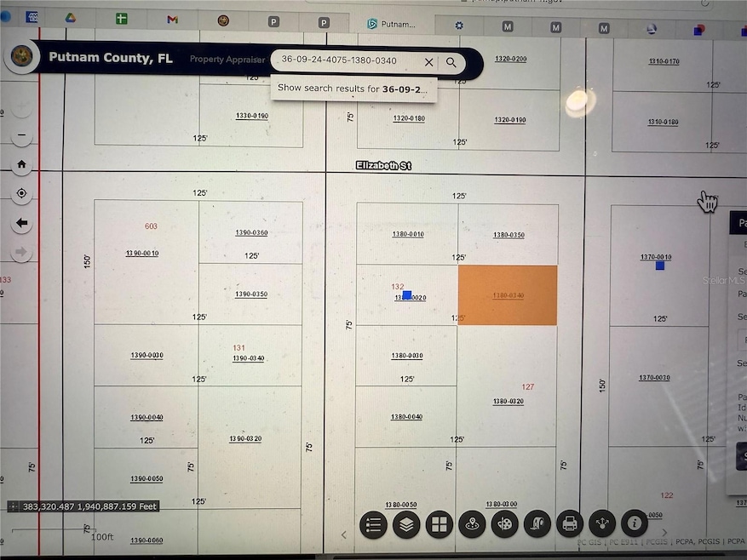Image resolution: width=747 pixels, height=560 pixels.
Task: Switch to the Gmail browser tab
Action: tap(172, 20)
